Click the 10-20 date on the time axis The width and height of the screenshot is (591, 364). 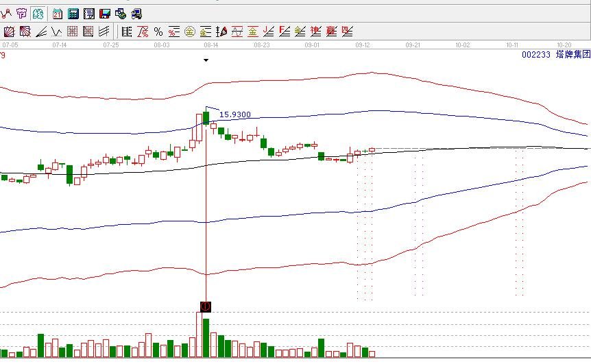point(564,45)
